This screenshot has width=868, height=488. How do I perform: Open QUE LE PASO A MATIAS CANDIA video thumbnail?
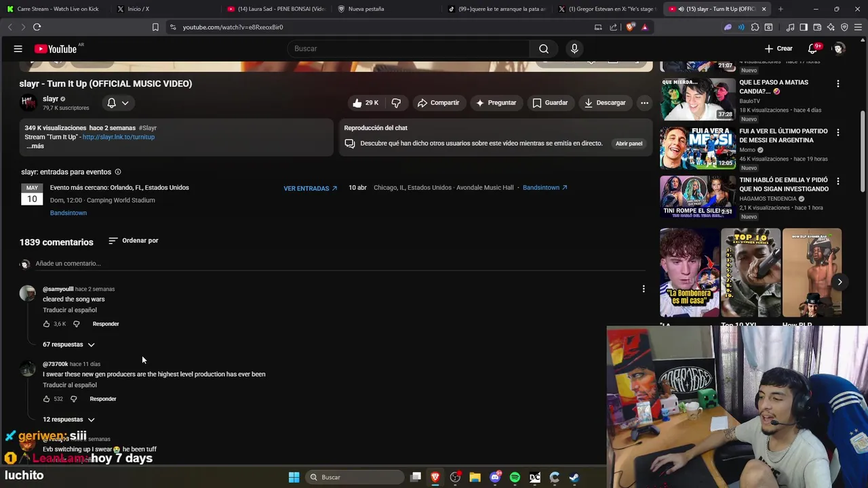(x=698, y=99)
